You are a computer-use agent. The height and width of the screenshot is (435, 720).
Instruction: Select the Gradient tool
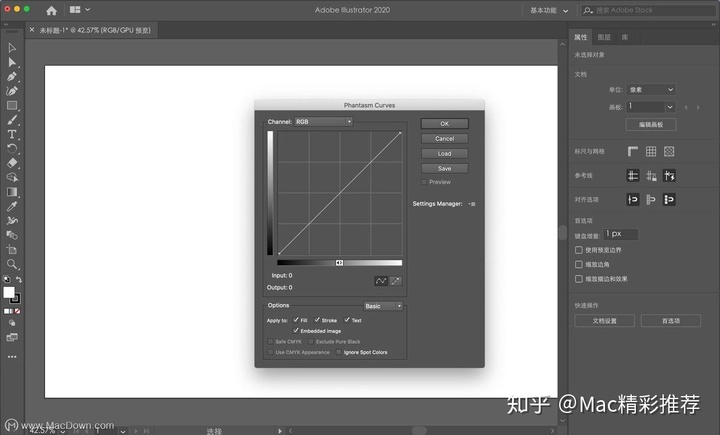pos(12,192)
